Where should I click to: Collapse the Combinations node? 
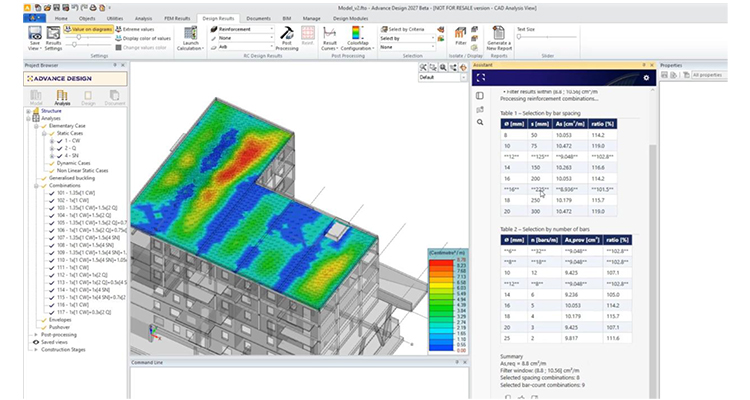[x=36, y=186]
